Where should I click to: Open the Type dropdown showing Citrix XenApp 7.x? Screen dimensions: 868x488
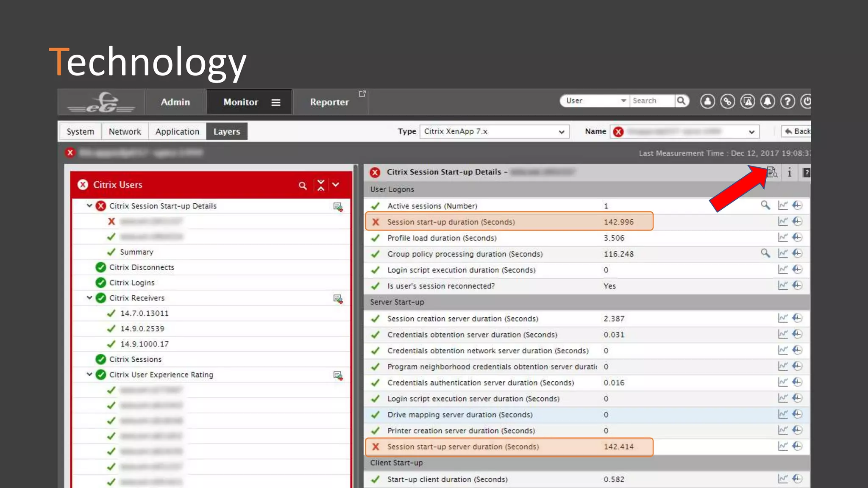click(x=494, y=132)
